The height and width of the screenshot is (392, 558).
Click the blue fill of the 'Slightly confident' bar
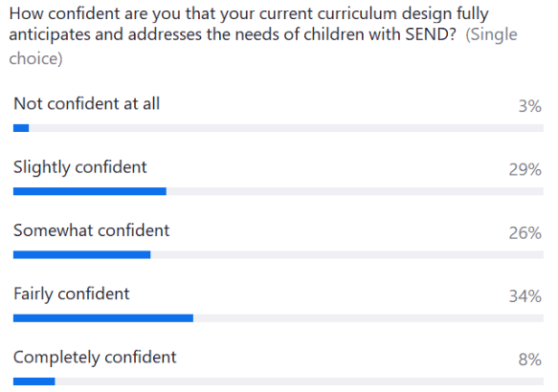tap(90, 191)
